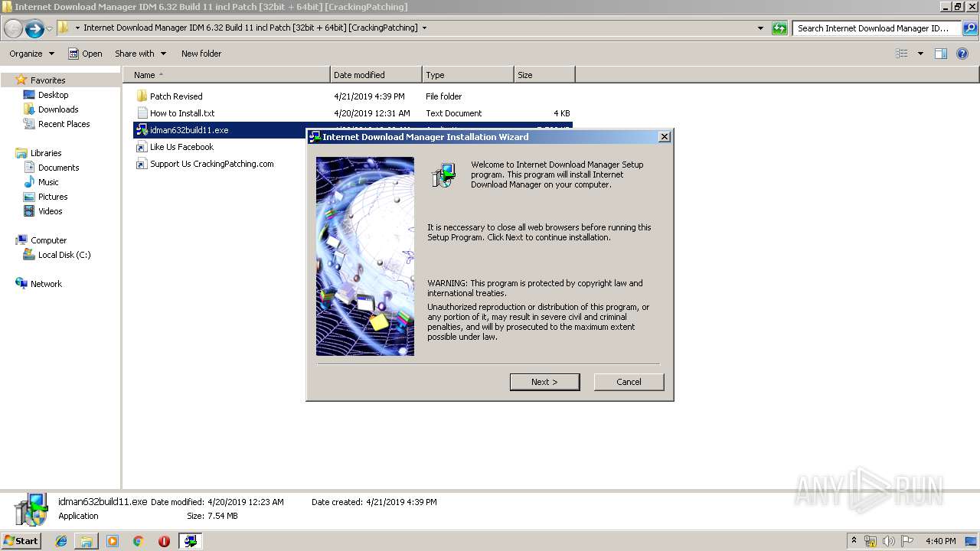Click the network tray icon
Screen dimensions: 980x551
871,541
